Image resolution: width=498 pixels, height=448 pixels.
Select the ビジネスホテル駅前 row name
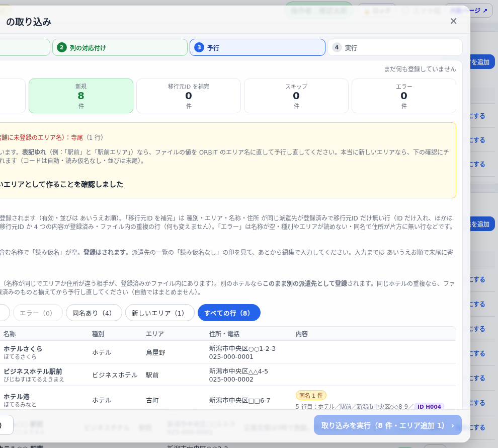[33, 371]
